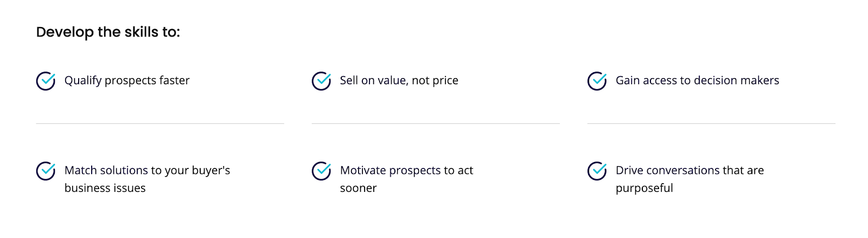The image size is (868, 238).
Task: Click the check icon beside Match solutions item
Action: pos(46,171)
